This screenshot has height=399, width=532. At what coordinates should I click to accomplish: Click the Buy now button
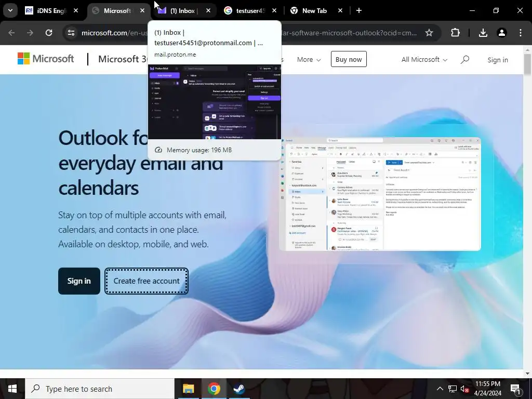click(349, 59)
